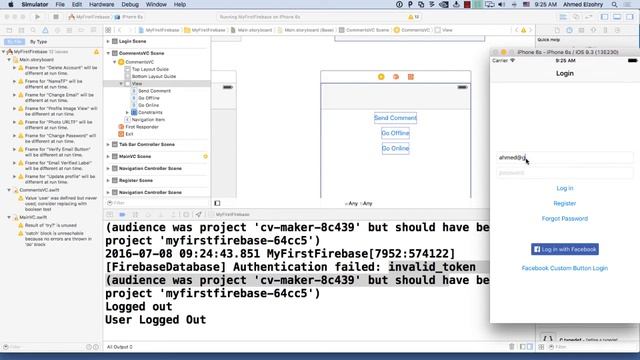Expand the Constraints item in outline

[127, 112]
